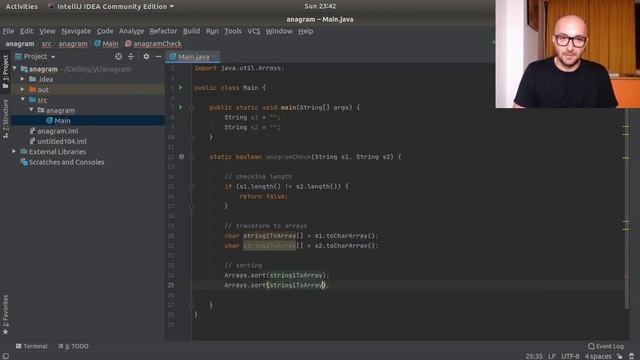
Task: Open the Code menu
Action: (x=105, y=31)
